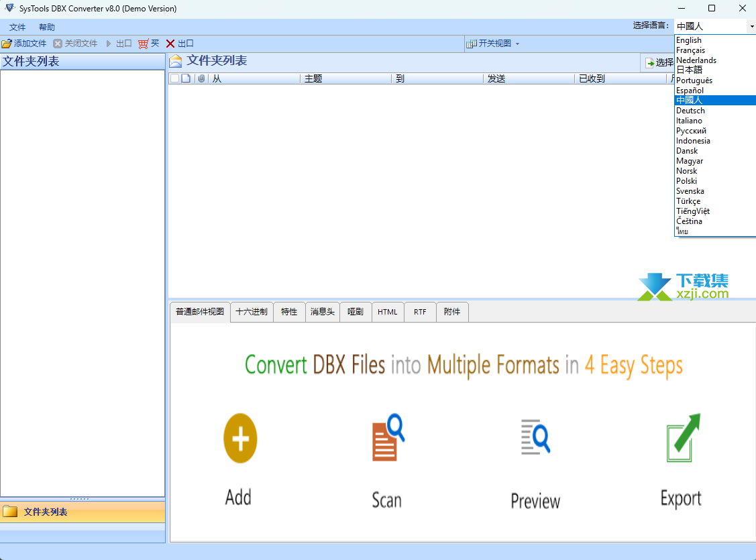
Task: Switch to the 十六进制 hex tab
Action: click(252, 312)
